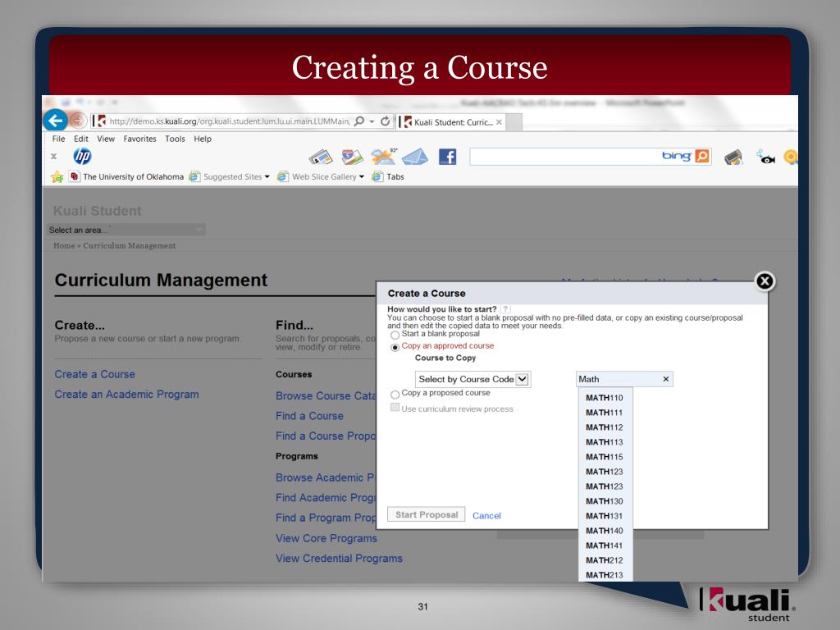This screenshot has width=840, height=630.
Task: Click the Home breadcrumb link
Action: [64, 245]
